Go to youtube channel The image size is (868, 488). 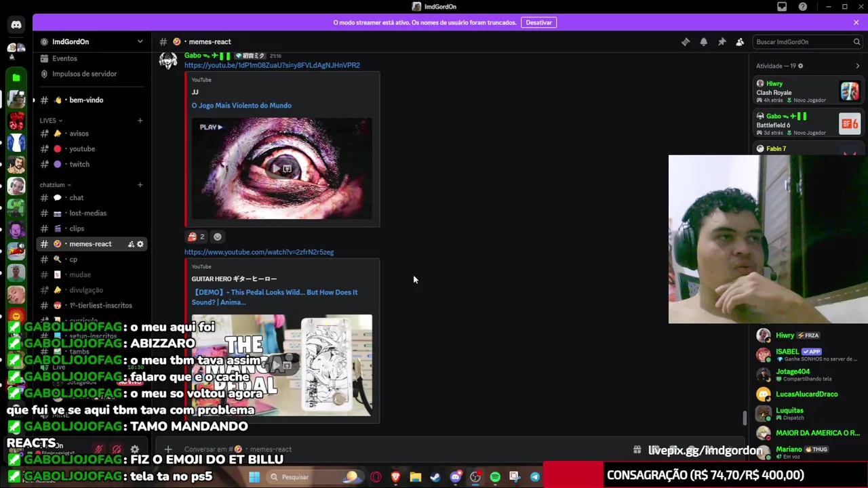click(92, 149)
